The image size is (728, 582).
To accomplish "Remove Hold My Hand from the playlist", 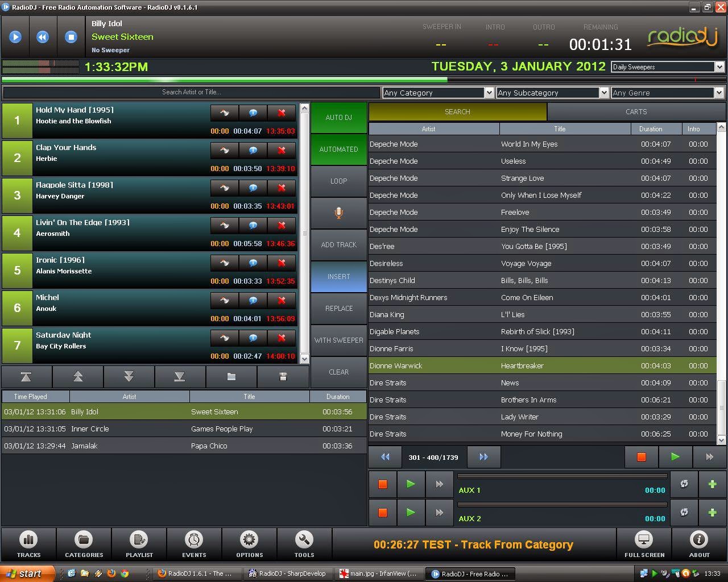I will coord(282,113).
